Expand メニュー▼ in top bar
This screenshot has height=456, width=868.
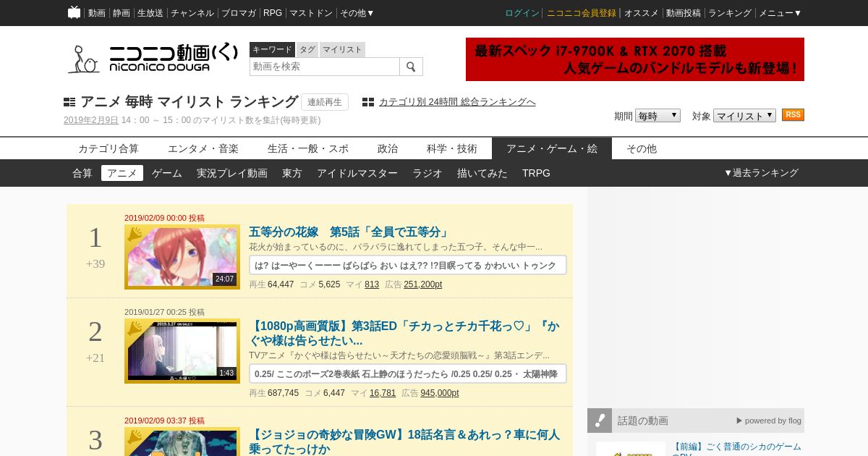780,13
